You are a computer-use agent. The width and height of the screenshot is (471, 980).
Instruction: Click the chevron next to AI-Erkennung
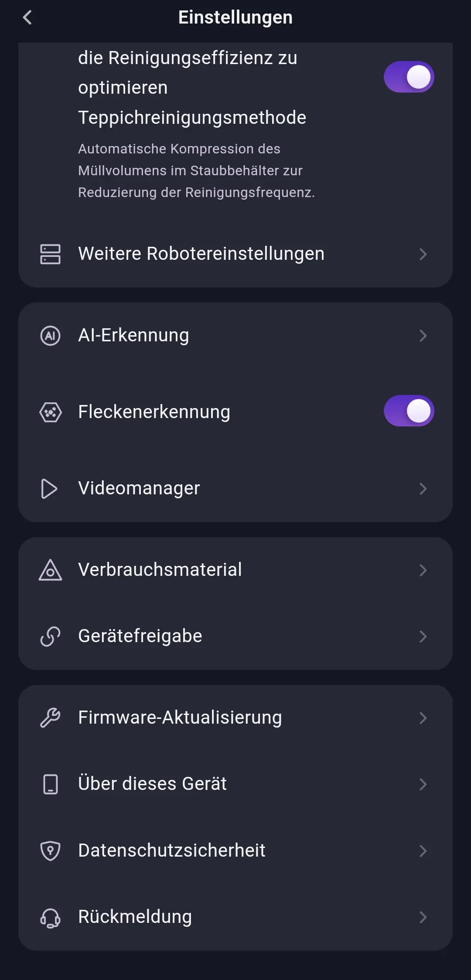423,336
